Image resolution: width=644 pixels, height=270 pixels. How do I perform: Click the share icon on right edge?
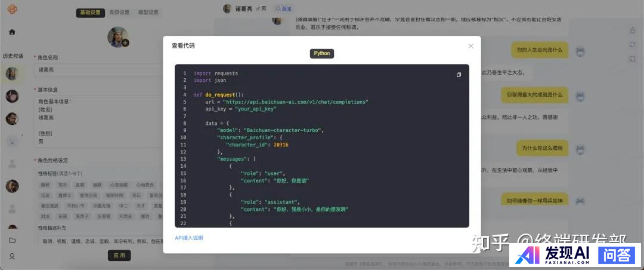click(x=632, y=30)
